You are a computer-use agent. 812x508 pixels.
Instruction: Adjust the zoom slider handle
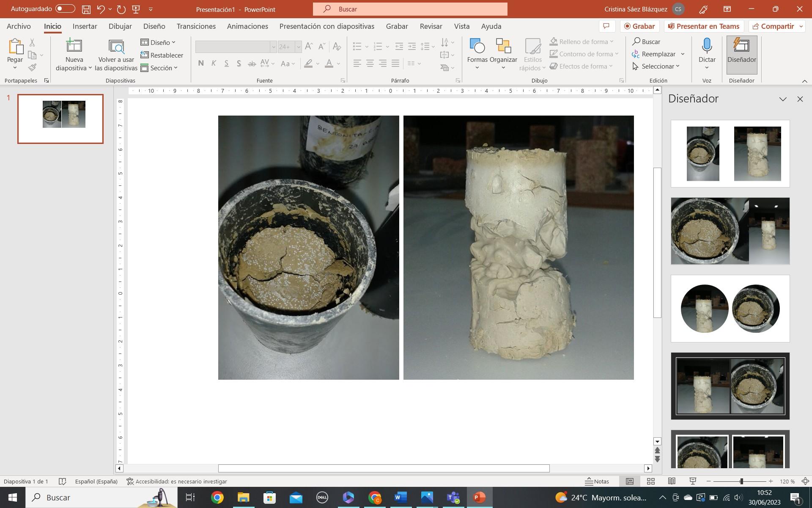pyautogui.click(x=741, y=481)
